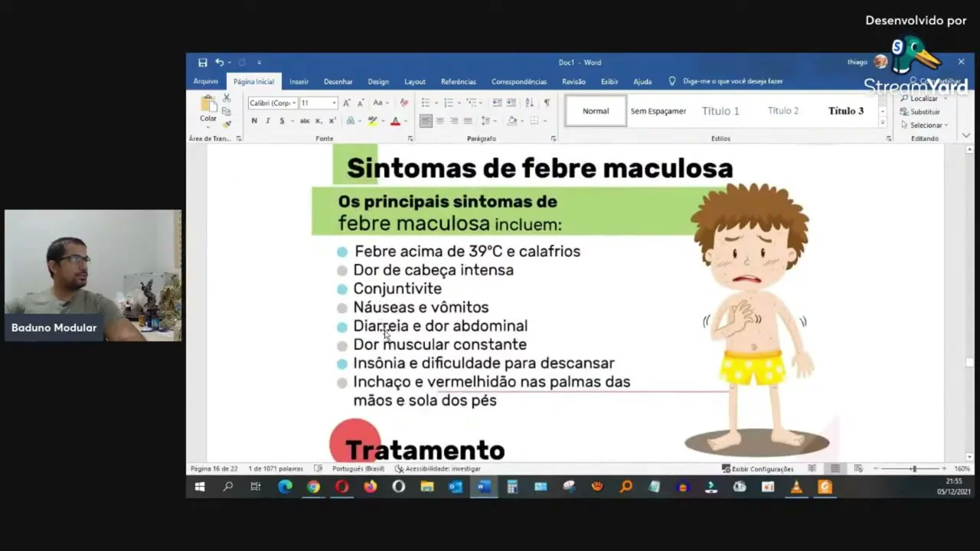Apply strikethrough with the abc icon
Viewport: 980px width, 551px height.
(x=305, y=121)
